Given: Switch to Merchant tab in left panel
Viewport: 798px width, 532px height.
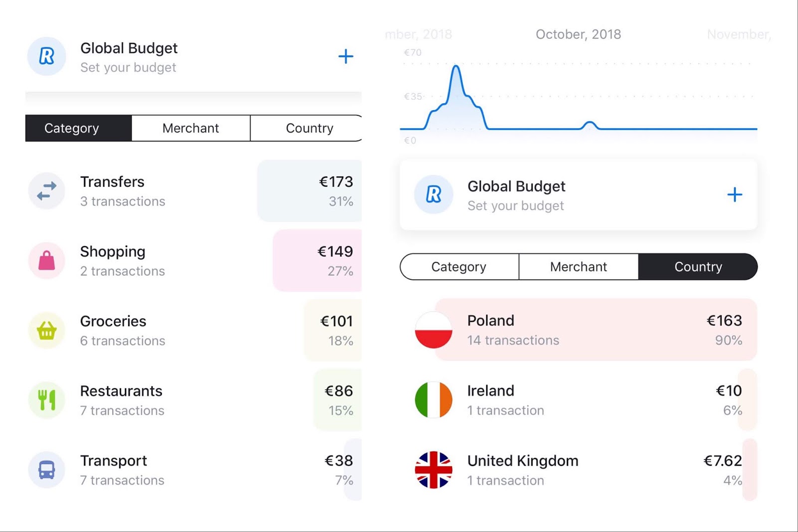Looking at the screenshot, I should pyautogui.click(x=191, y=128).
